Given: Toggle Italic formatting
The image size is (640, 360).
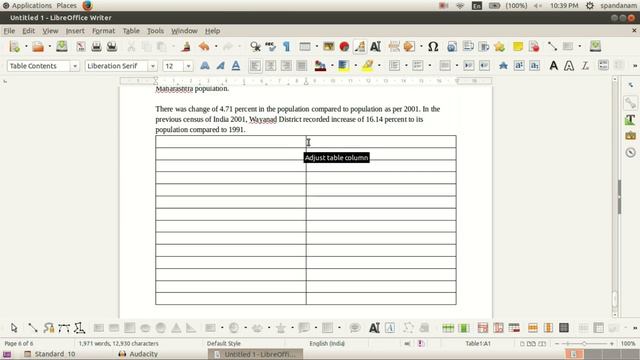Looking at the screenshot, I should (220, 66).
